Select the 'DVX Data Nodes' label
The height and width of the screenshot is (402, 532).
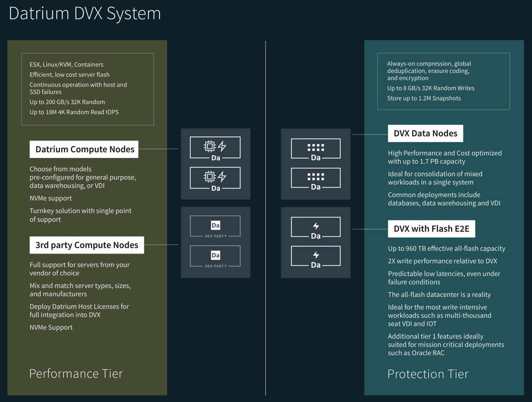(x=426, y=134)
